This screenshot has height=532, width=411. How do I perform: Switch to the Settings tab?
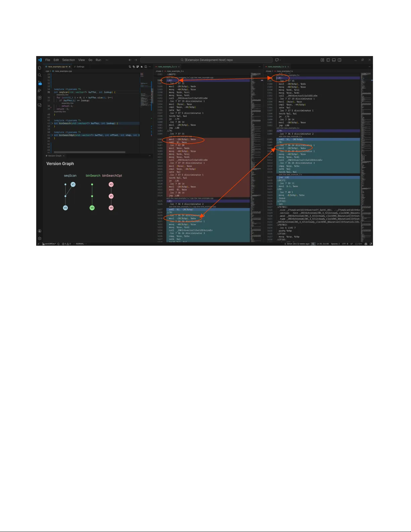80,67
